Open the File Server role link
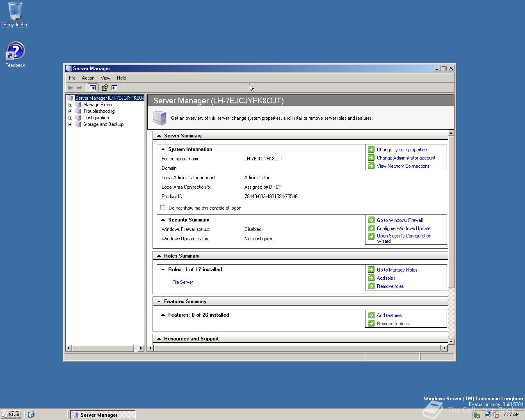Viewport: 525px width, 420px height. pyautogui.click(x=183, y=282)
